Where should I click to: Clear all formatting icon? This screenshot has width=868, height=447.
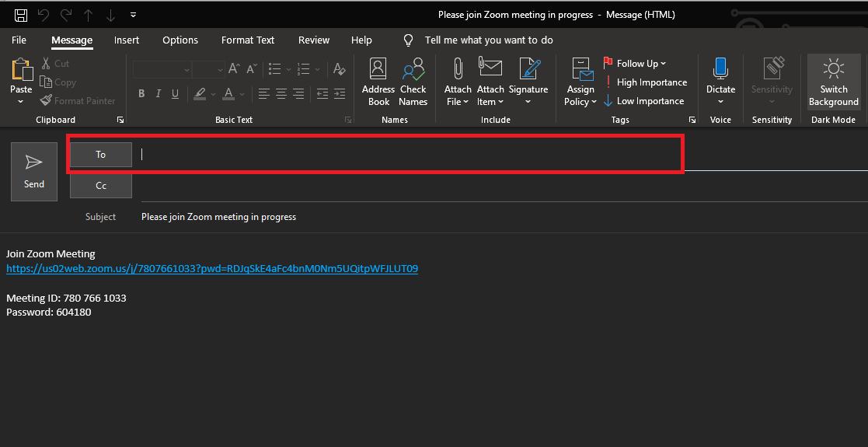(340, 69)
